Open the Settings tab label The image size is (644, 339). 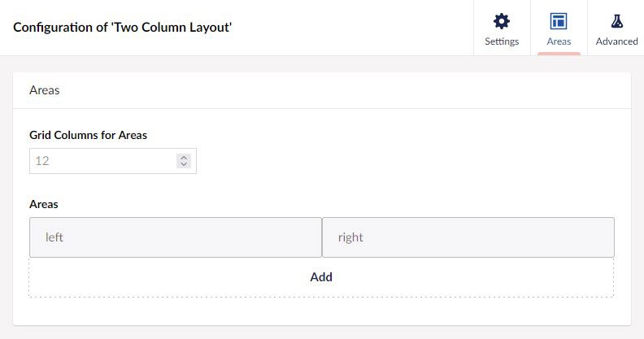click(x=502, y=41)
